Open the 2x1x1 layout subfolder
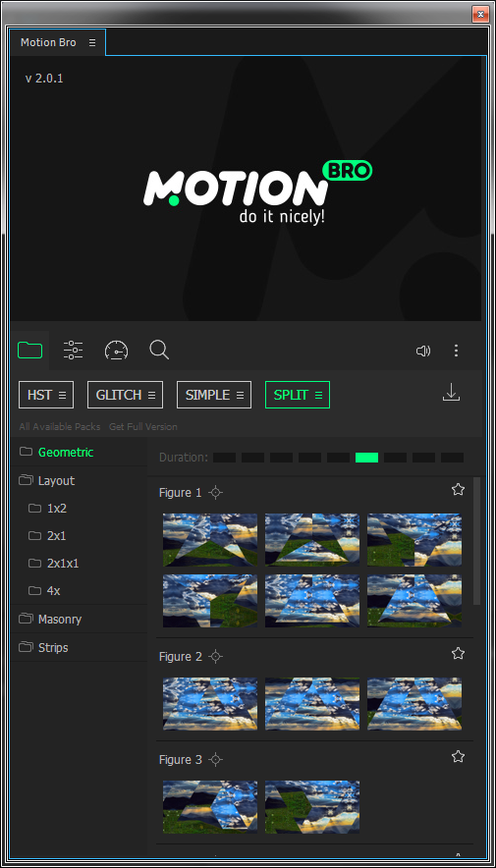Screen dimensions: 496x868 tap(79, 564)
